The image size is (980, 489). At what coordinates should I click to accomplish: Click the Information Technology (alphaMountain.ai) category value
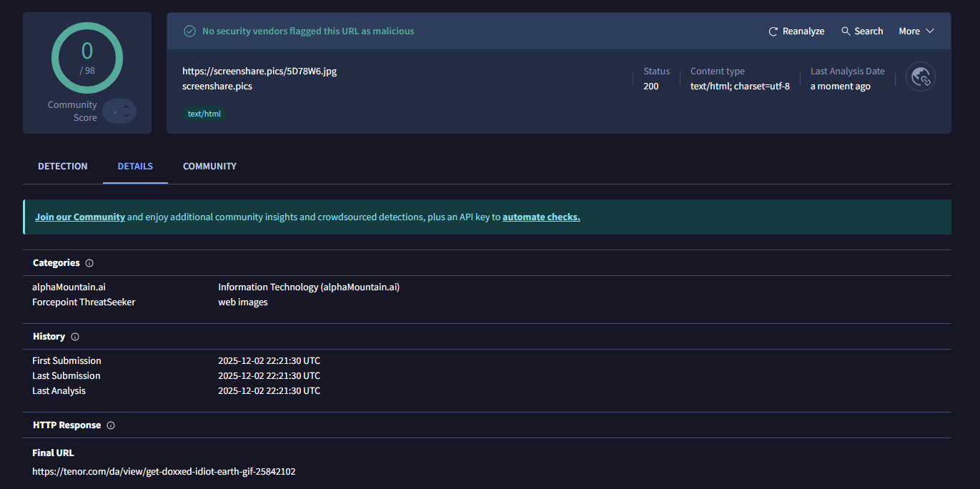(x=309, y=287)
